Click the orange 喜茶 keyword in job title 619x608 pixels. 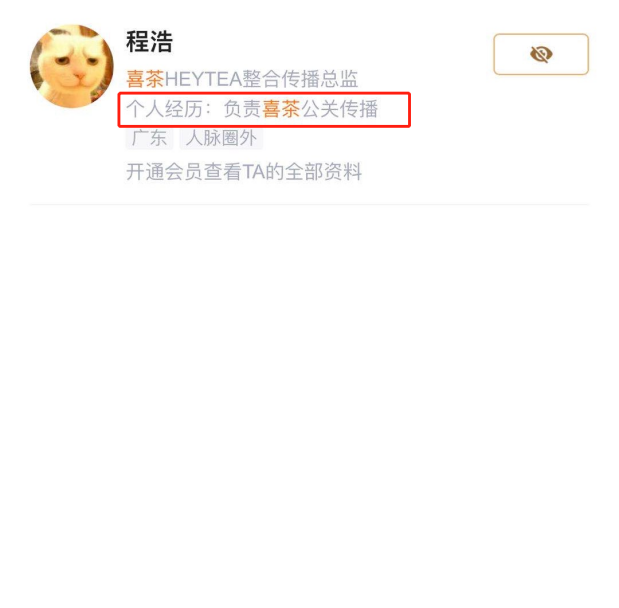[145, 79]
